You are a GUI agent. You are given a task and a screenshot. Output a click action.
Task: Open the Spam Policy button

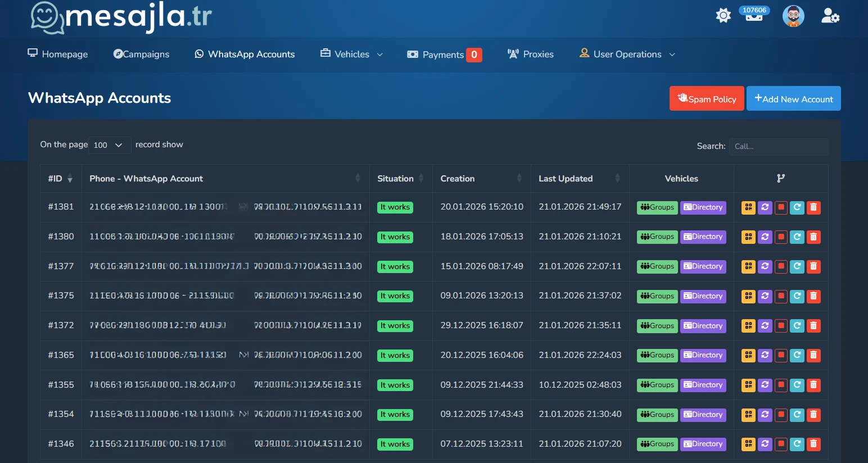coord(707,99)
